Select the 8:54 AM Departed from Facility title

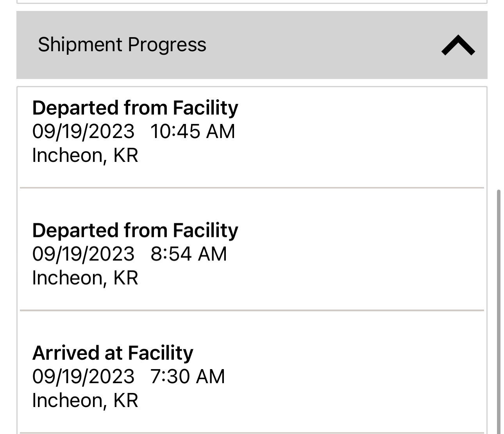pos(135,230)
